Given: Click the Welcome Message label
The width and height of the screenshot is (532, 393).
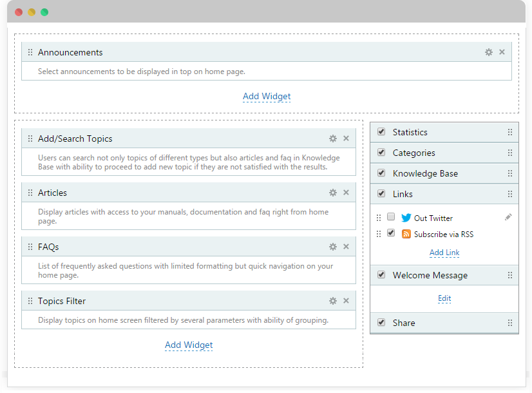Looking at the screenshot, I should coord(430,275).
